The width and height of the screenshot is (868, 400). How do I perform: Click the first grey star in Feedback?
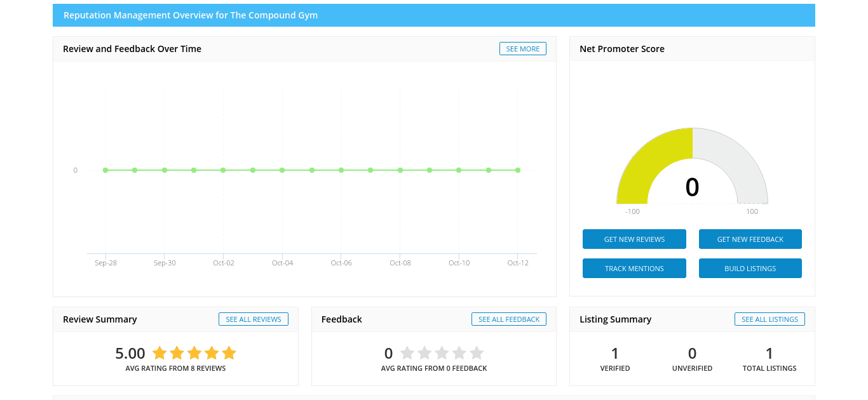[407, 353]
